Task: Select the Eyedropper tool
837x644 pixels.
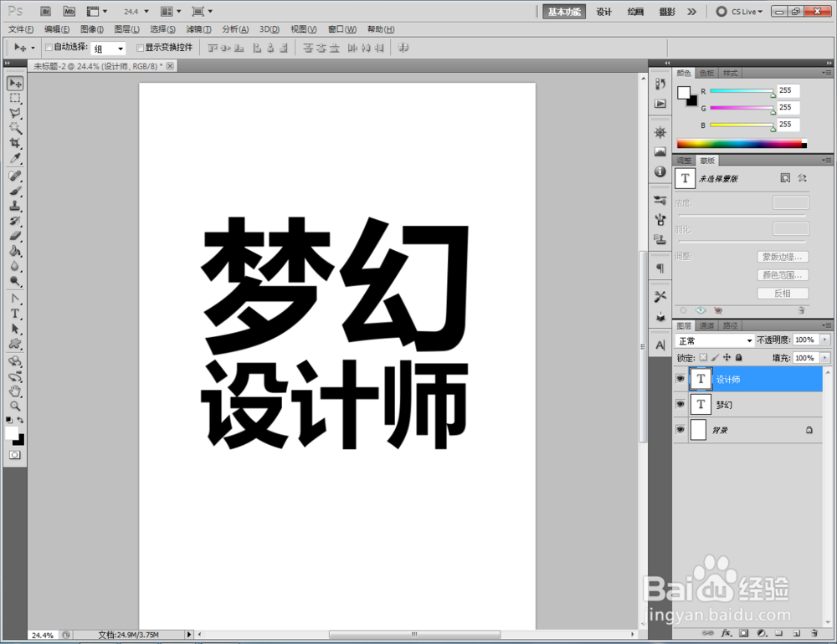Action: 15,158
